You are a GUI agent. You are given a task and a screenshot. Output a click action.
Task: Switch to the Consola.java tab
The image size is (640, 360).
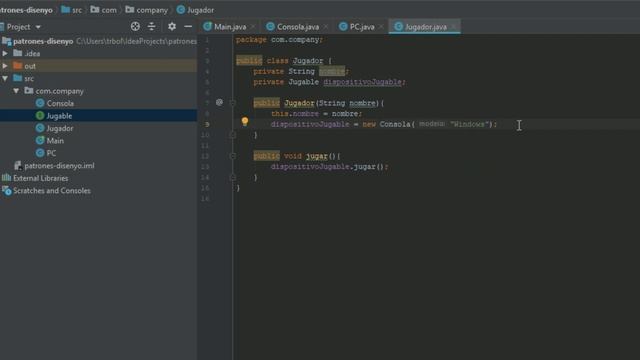tap(298, 27)
